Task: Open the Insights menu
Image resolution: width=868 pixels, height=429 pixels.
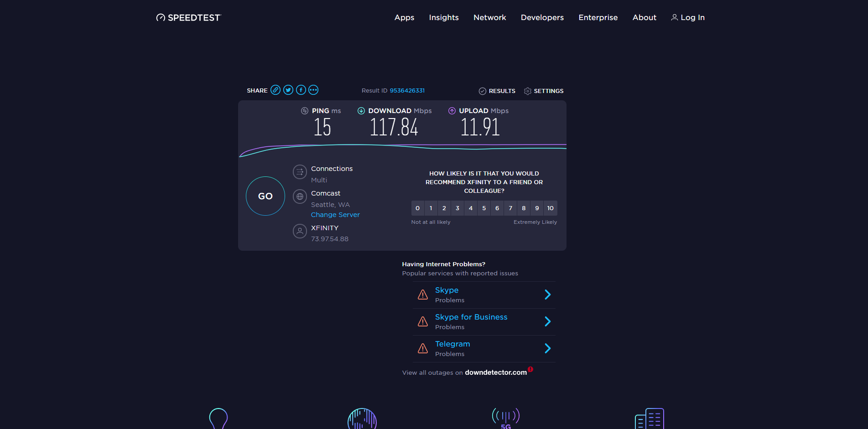Action: (x=444, y=17)
